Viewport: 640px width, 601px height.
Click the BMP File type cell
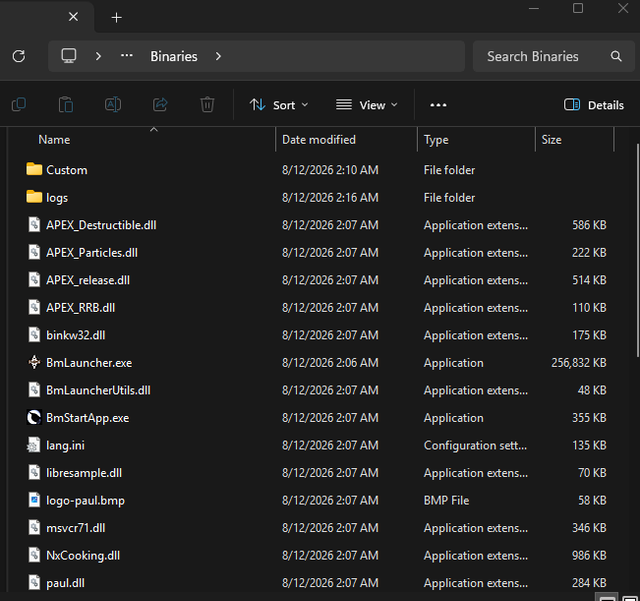[x=446, y=500]
